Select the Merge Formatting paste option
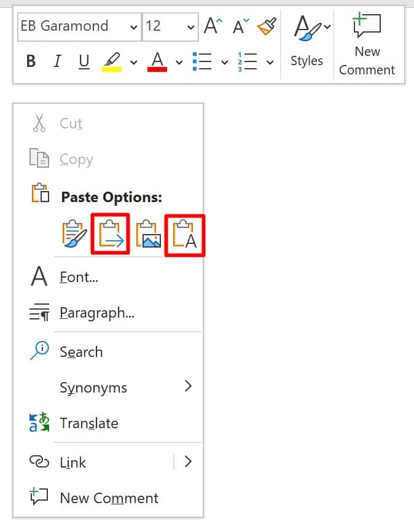This screenshot has height=532, width=414. 111,234
